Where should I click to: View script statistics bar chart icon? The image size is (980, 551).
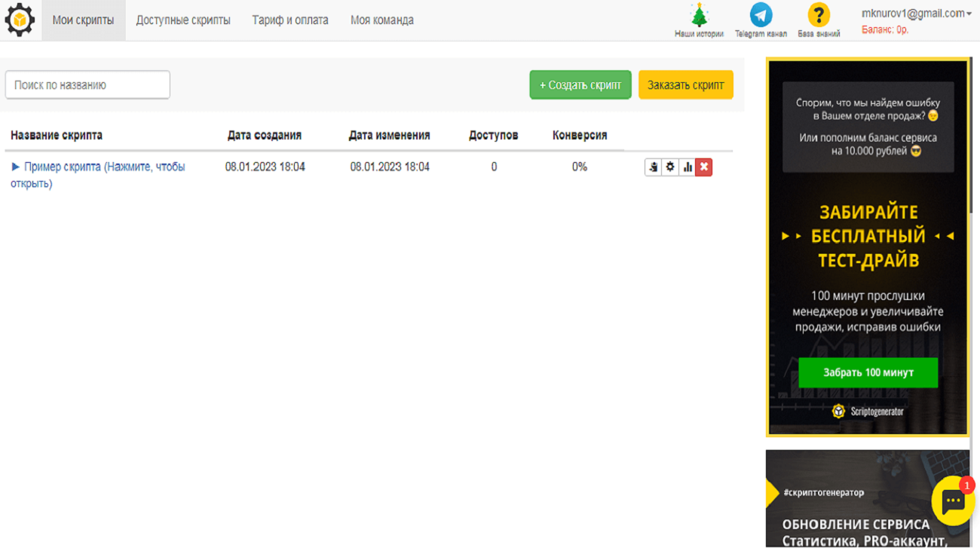tap(687, 167)
